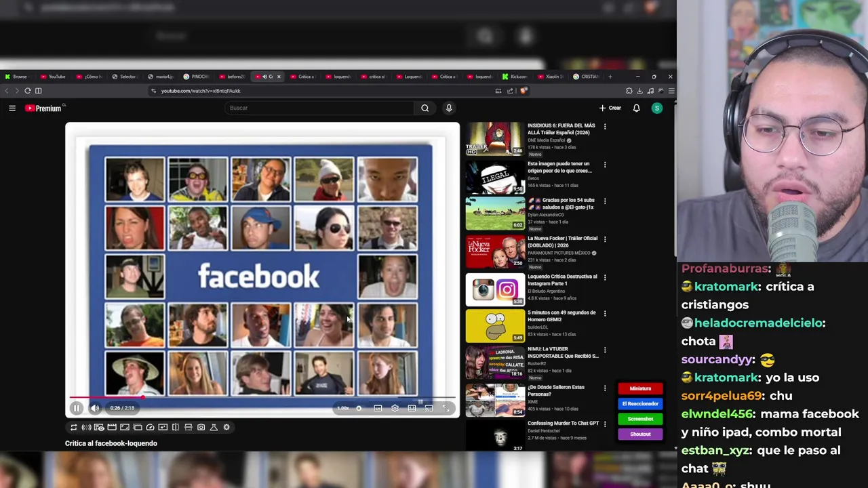Open the Crear button
868x488 pixels.
(610, 108)
